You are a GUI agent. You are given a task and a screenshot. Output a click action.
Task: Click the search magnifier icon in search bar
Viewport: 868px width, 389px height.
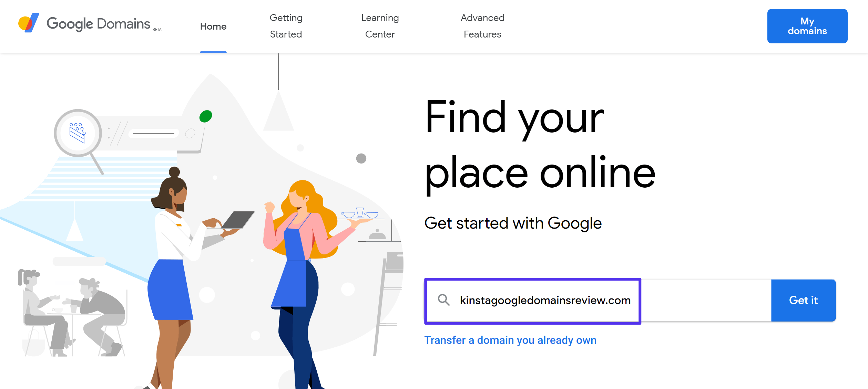443,300
